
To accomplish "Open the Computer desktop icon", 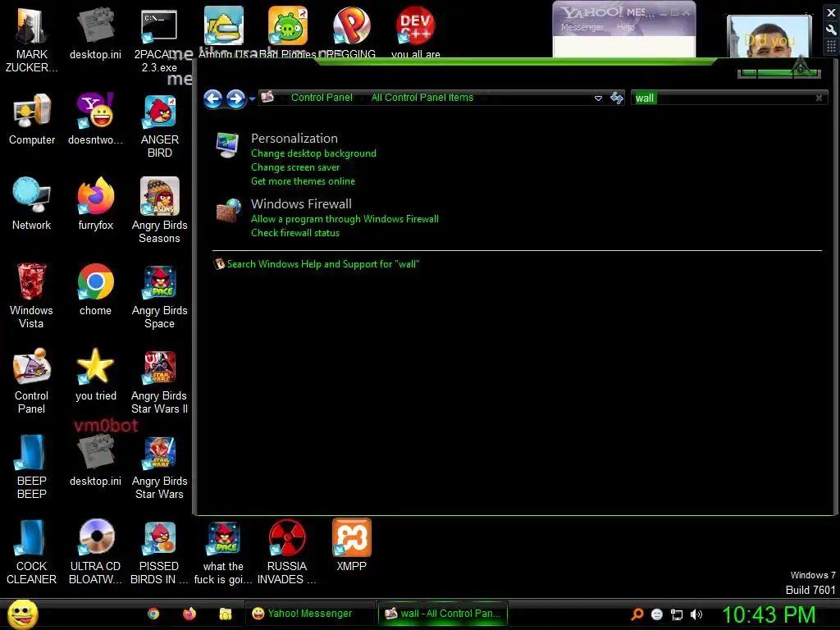I will 32,119.
